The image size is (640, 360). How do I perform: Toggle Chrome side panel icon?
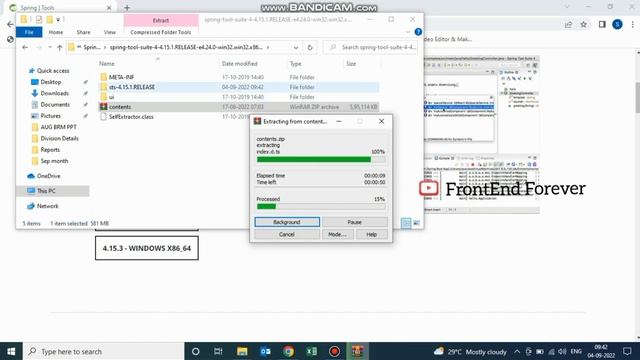(x=602, y=24)
